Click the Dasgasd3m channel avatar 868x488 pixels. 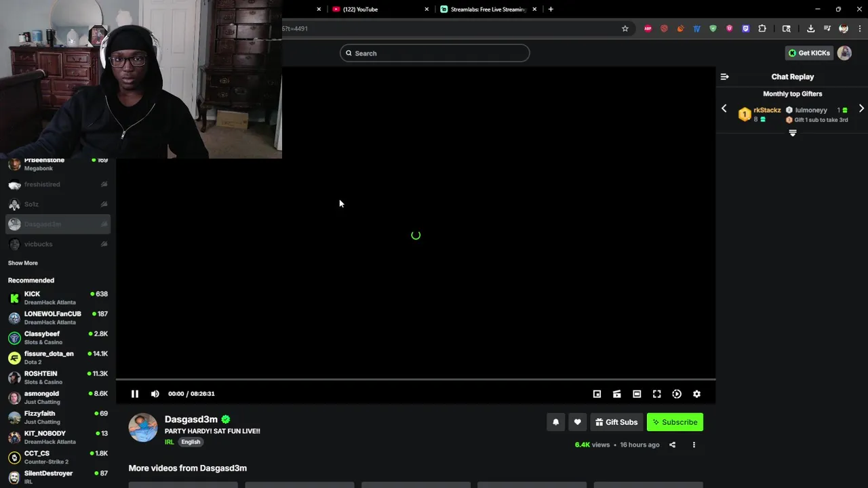[x=143, y=428]
